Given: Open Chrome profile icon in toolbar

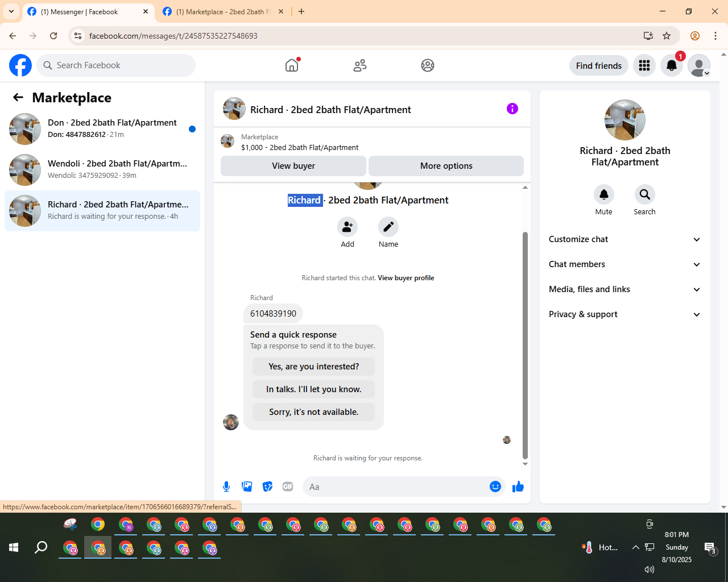Looking at the screenshot, I should coord(694,36).
